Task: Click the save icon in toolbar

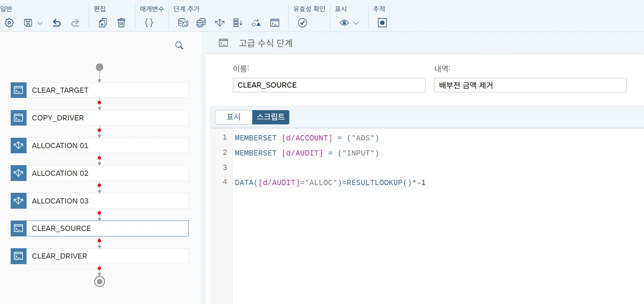Action: pyautogui.click(x=28, y=23)
